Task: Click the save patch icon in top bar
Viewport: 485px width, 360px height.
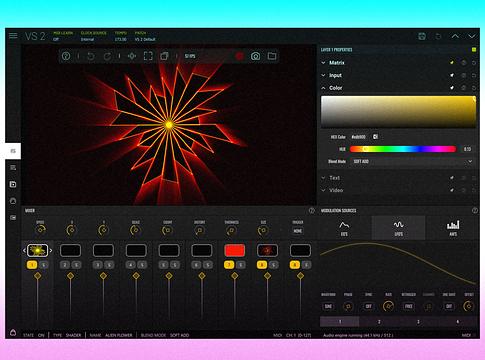Action: tap(422, 36)
